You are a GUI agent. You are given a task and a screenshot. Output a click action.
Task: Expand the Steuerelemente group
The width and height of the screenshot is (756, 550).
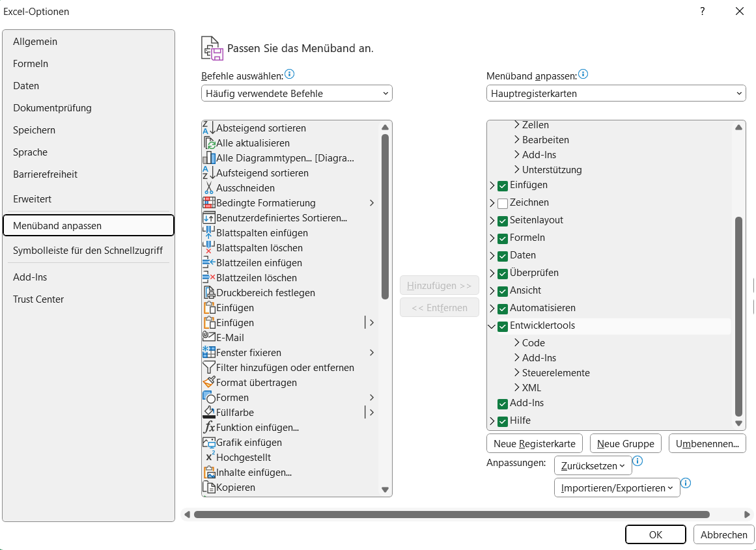pos(517,372)
